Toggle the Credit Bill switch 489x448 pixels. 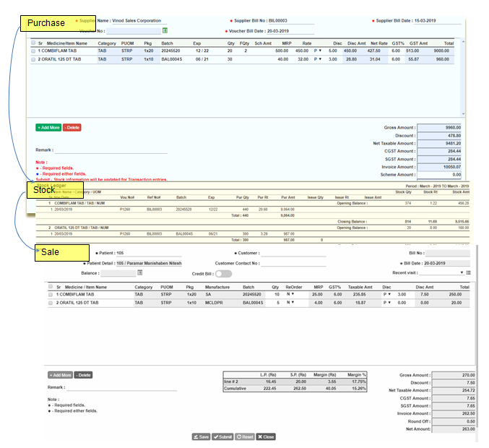224,274
